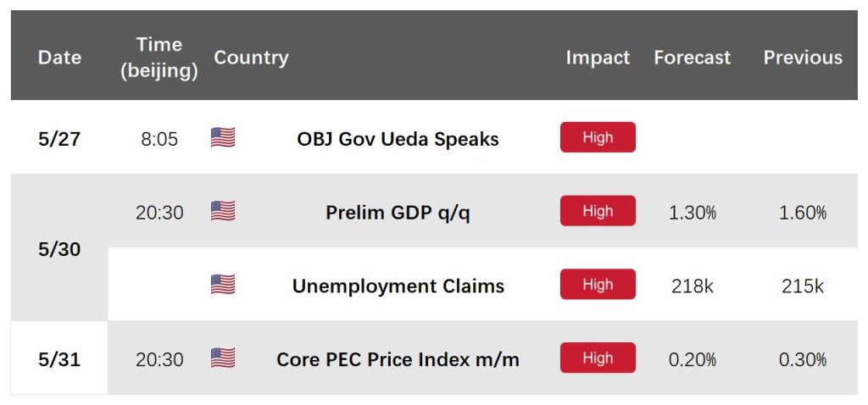Click the Country column header

pyautogui.click(x=251, y=57)
